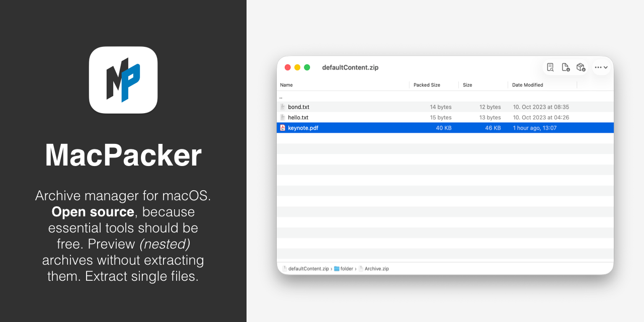Click the MacPacker app logo
The width and height of the screenshot is (644, 322).
[123, 79]
